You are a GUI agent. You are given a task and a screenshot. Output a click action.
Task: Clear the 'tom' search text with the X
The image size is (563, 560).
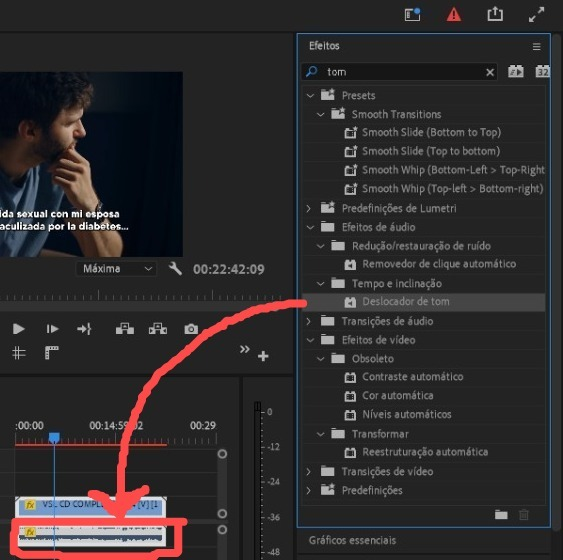(x=490, y=73)
